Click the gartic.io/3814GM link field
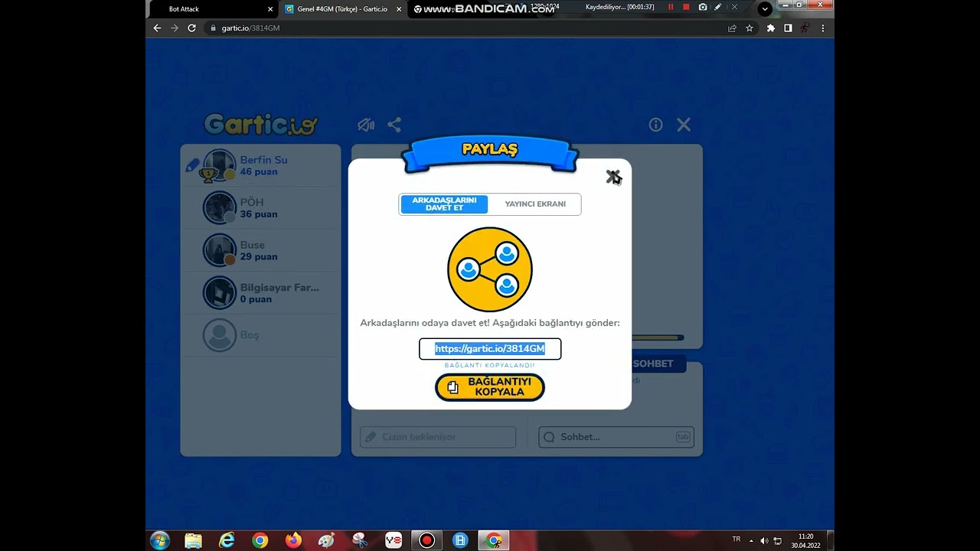This screenshot has width=980, height=551. pos(490,349)
